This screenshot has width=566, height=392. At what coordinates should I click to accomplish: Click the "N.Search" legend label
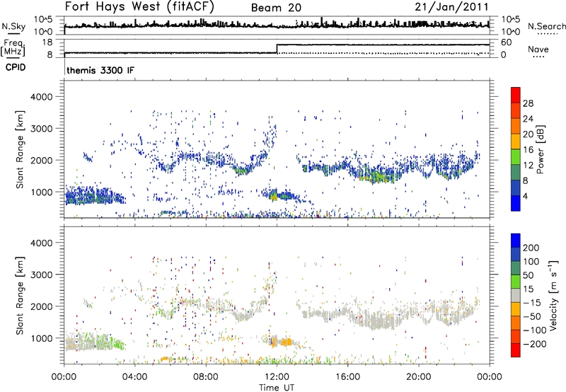point(547,26)
